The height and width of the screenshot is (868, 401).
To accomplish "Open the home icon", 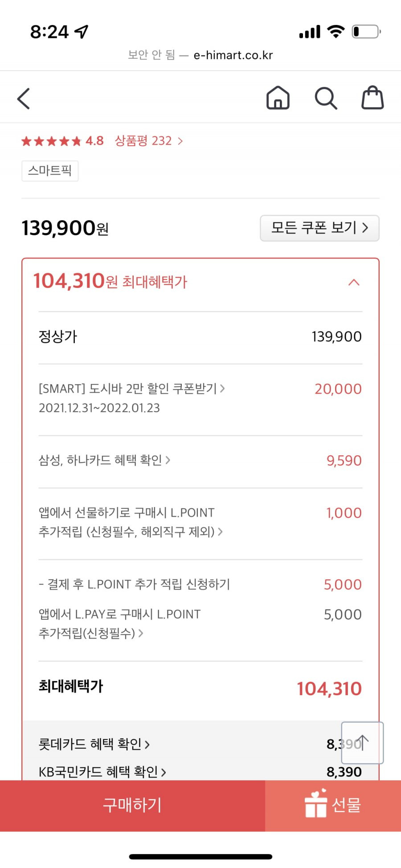I will click(278, 98).
